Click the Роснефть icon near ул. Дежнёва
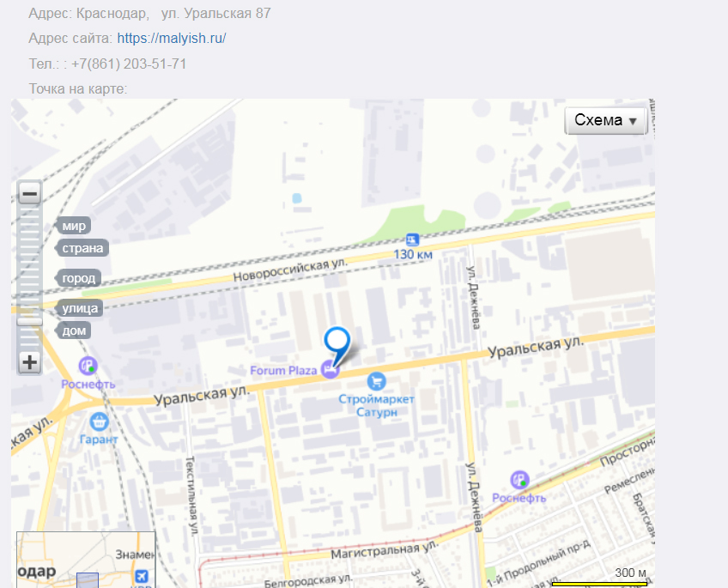The width and height of the screenshot is (728, 588). 519,480
